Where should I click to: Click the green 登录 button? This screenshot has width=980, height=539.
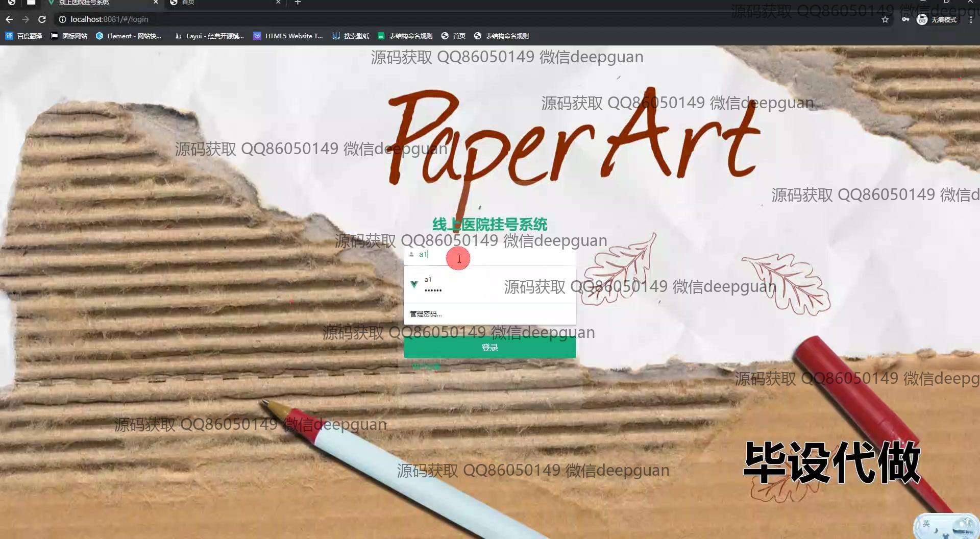coord(489,348)
